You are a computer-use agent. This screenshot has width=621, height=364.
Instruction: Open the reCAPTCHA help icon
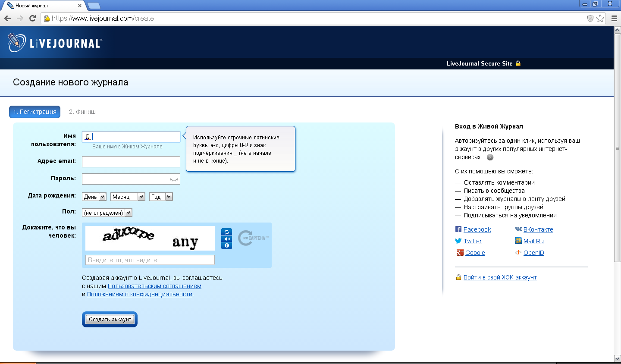(x=226, y=246)
